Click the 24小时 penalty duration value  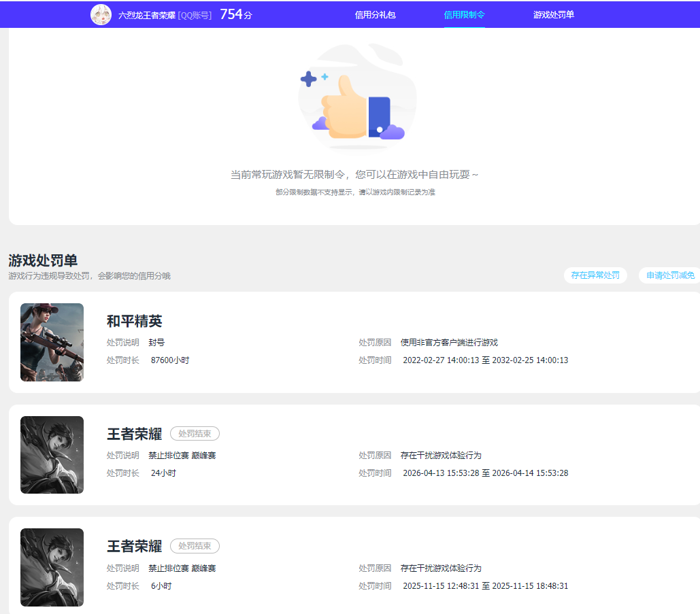[x=163, y=473]
